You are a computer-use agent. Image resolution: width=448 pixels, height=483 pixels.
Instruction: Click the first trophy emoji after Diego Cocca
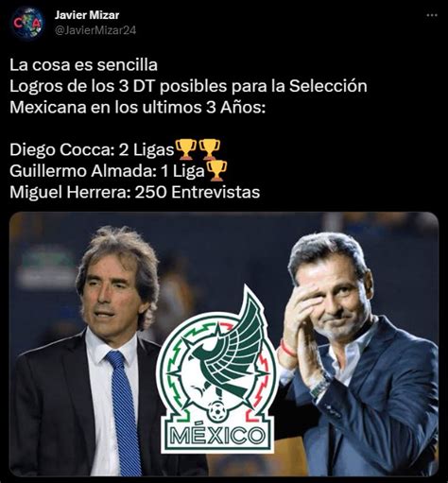(186, 149)
